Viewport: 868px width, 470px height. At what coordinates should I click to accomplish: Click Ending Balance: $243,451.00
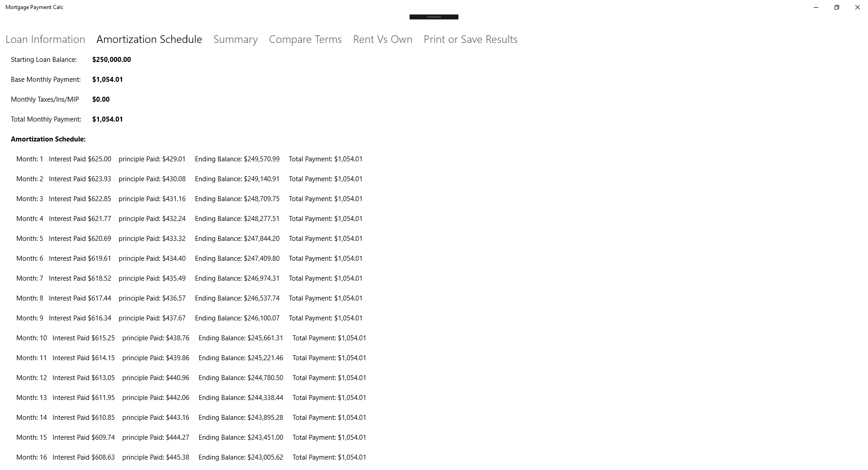pyautogui.click(x=241, y=437)
